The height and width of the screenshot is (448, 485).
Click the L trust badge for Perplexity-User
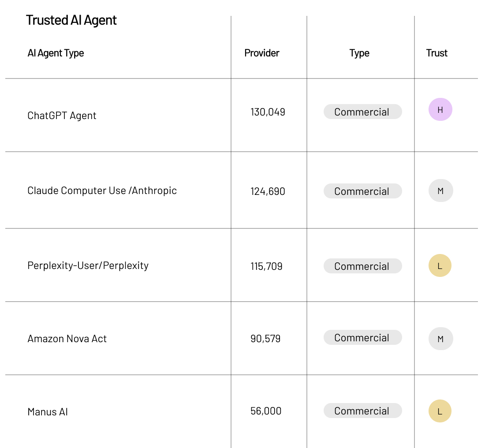pos(440,266)
